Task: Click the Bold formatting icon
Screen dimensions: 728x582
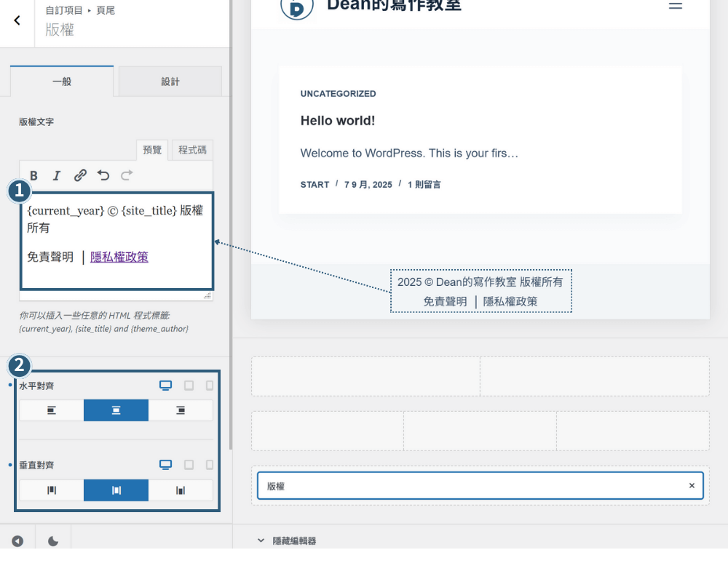Action: point(34,176)
